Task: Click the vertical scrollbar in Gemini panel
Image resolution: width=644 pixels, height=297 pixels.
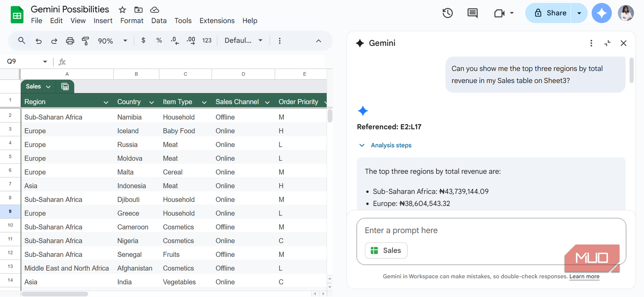Action: [x=632, y=70]
